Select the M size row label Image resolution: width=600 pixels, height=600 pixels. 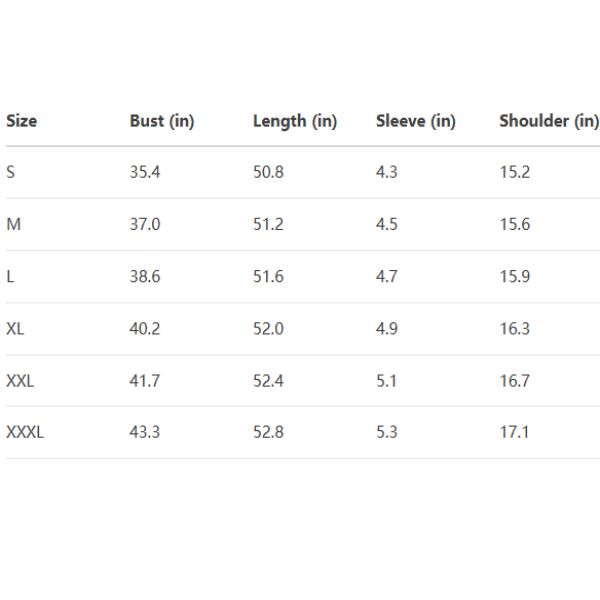click(13, 224)
